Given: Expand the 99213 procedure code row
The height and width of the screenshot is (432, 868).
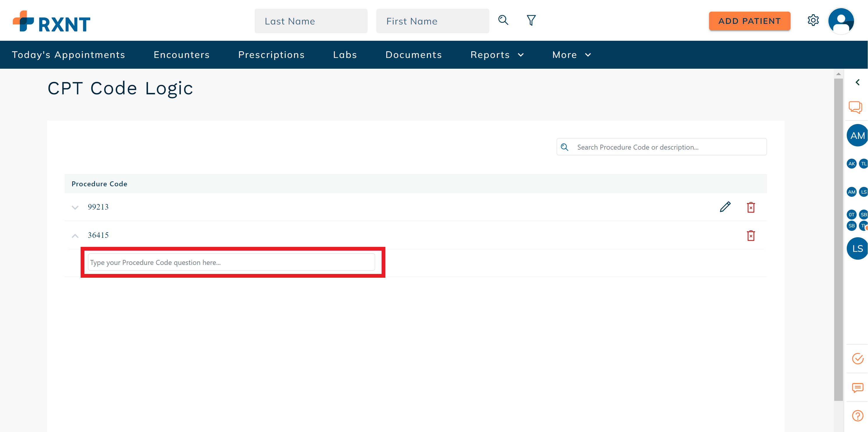Looking at the screenshot, I should click(x=75, y=207).
